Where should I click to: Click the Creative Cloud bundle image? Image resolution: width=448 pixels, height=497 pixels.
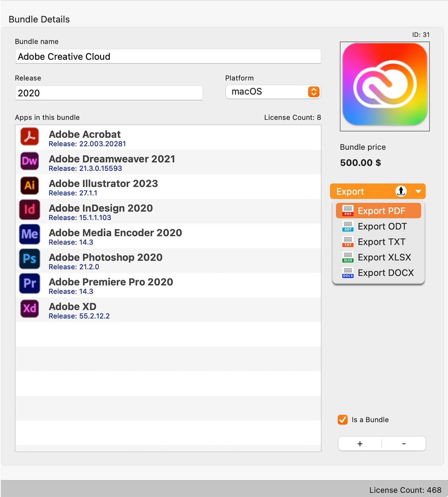coord(385,86)
